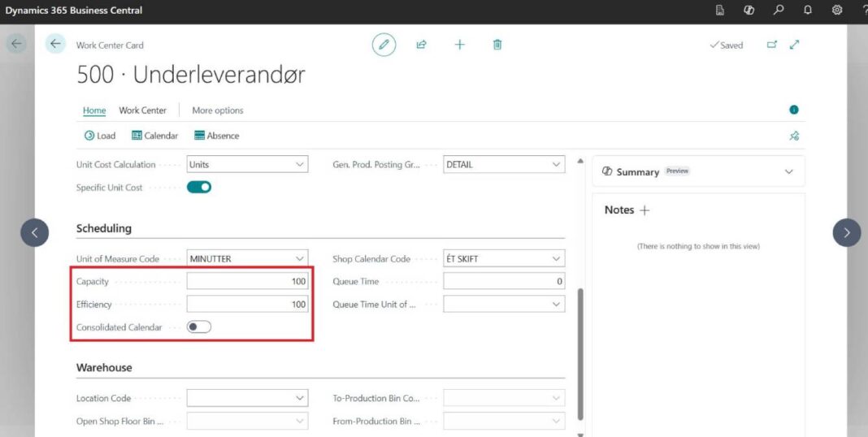The height and width of the screenshot is (437, 868).
Task: Select the Work Center tab
Action: [143, 110]
